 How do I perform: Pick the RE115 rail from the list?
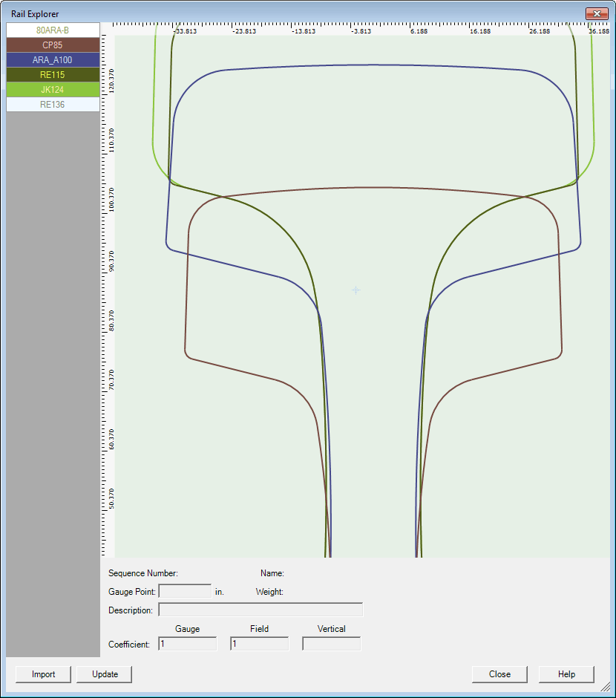coord(52,75)
